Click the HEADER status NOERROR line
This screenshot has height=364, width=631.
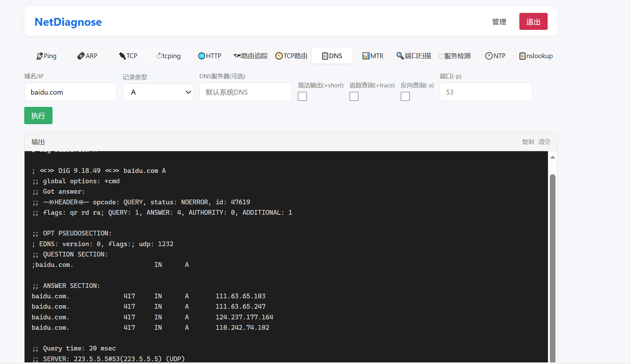141,202
